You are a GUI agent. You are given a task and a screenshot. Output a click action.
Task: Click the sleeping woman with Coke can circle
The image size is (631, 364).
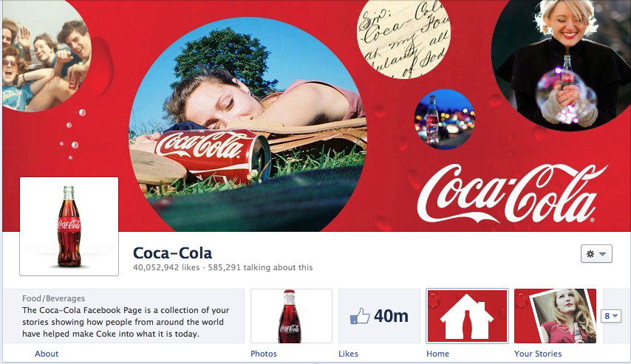248,126
